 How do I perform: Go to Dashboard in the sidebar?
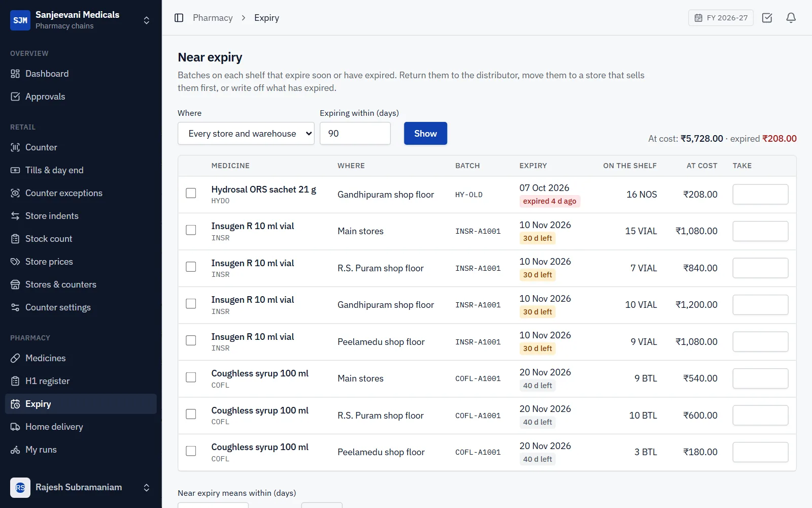click(x=81, y=74)
